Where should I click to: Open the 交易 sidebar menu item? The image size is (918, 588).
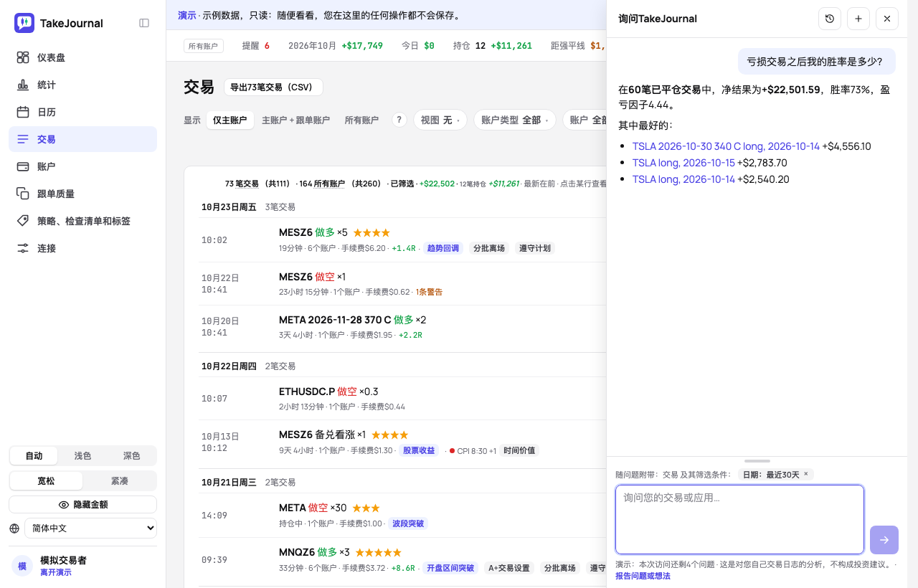pyautogui.click(x=82, y=139)
